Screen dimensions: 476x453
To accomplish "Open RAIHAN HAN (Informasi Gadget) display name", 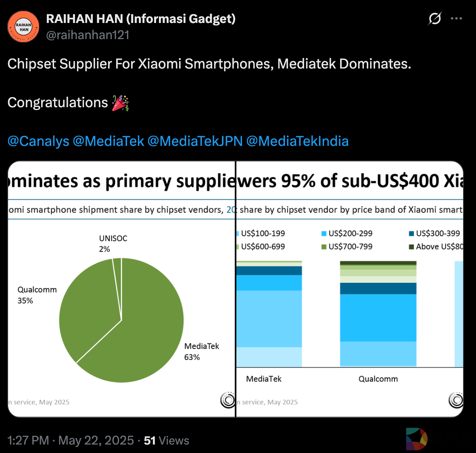I will coord(141,19).
